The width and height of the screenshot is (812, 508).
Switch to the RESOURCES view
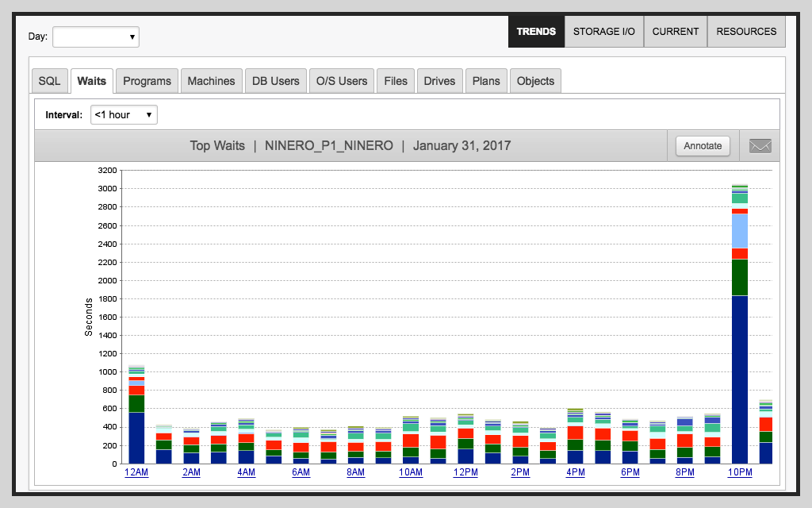pos(746,31)
